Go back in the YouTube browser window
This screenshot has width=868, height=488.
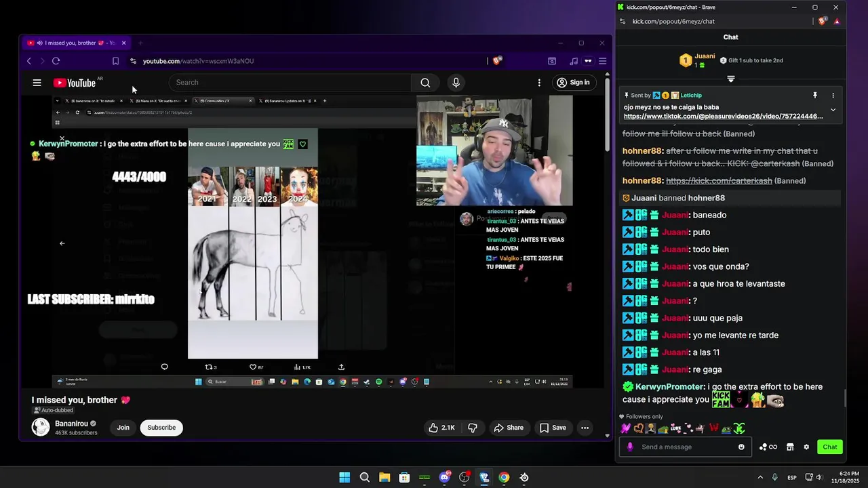pos(28,61)
